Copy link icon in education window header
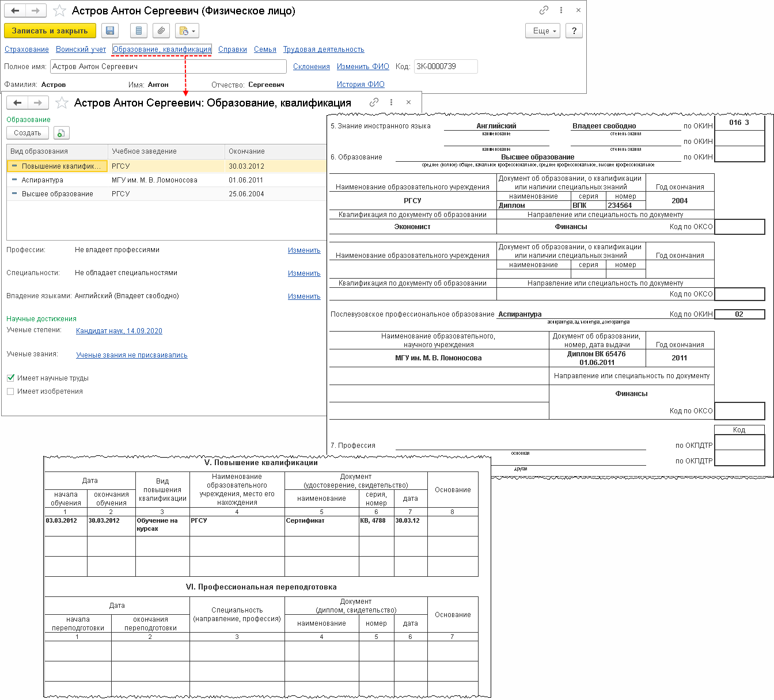 374,102
